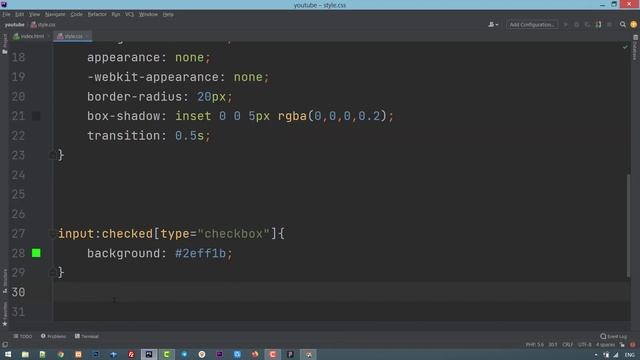Click the yellow IDE updates icon
The height and width of the screenshot is (360, 640).
click(x=633, y=25)
